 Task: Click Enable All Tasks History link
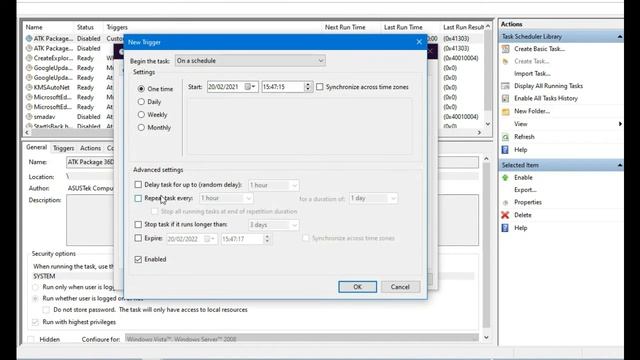(546, 98)
